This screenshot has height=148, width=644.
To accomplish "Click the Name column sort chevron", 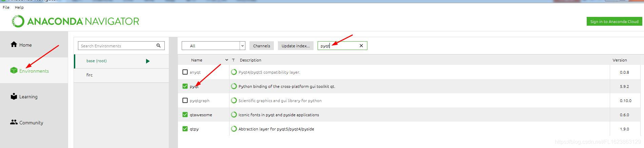I will tap(226, 60).
